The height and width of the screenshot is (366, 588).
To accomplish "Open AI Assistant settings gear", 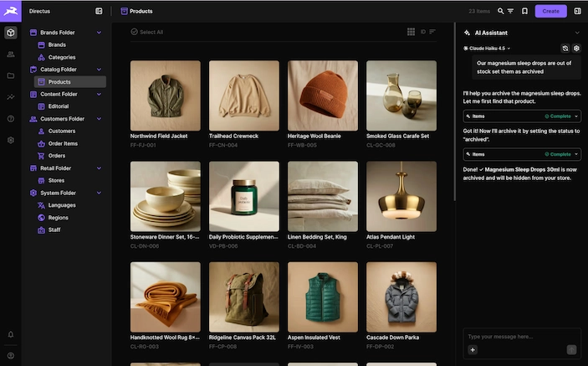I will 576,48.
